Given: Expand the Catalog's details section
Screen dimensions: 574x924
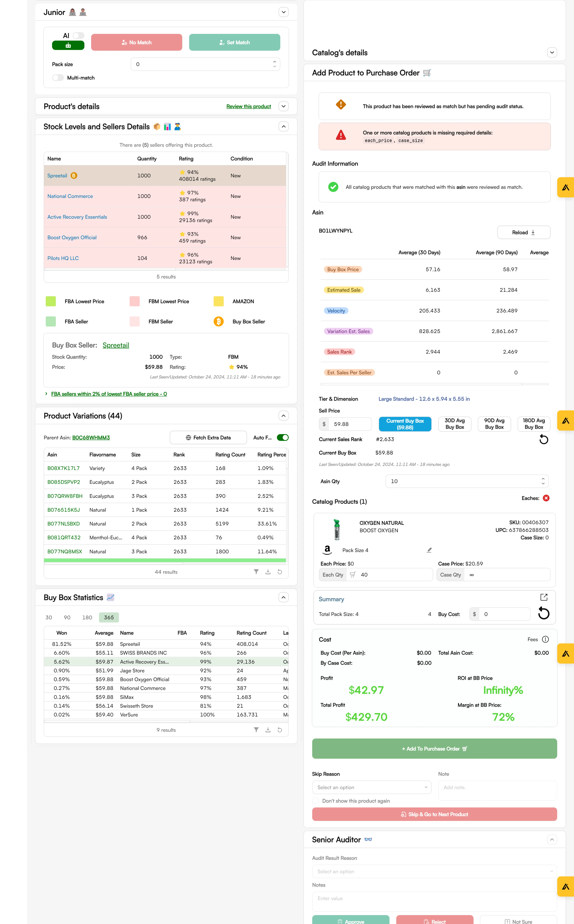Looking at the screenshot, I should click(552, 52).
